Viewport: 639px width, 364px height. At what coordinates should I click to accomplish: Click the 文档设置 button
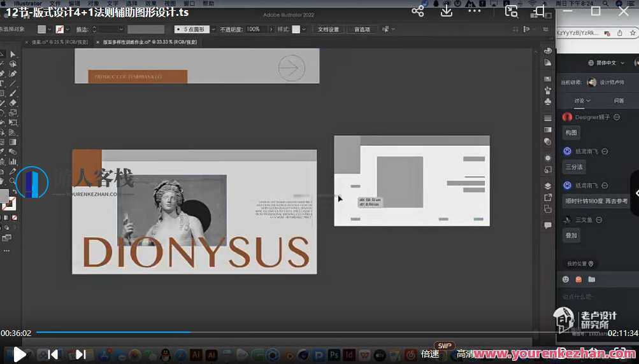[x=329, y=29]
